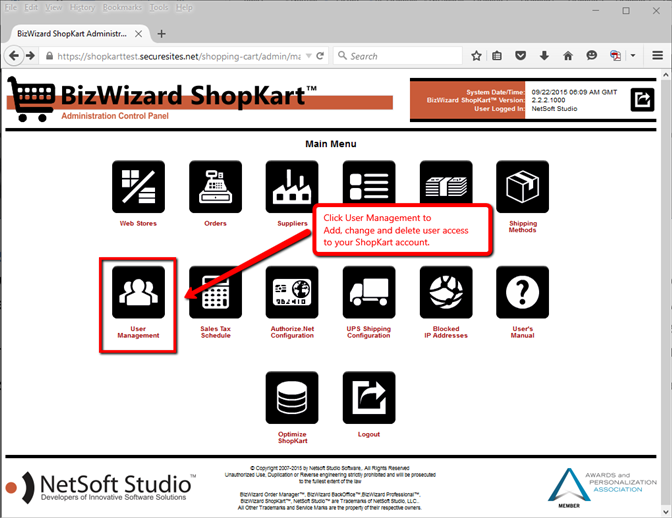Click the Shipping Methods text link
672x518 pixels.
tap(522, 227)
